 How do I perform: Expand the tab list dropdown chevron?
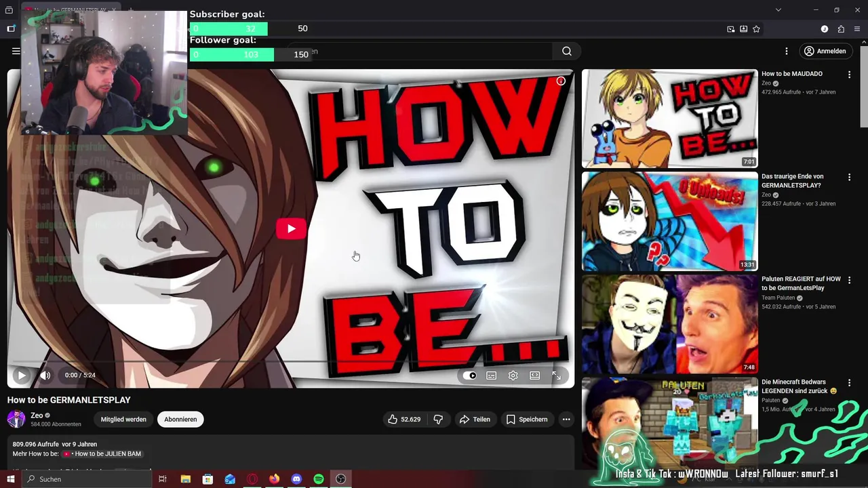pyautogui.click(x=778, y=9)
